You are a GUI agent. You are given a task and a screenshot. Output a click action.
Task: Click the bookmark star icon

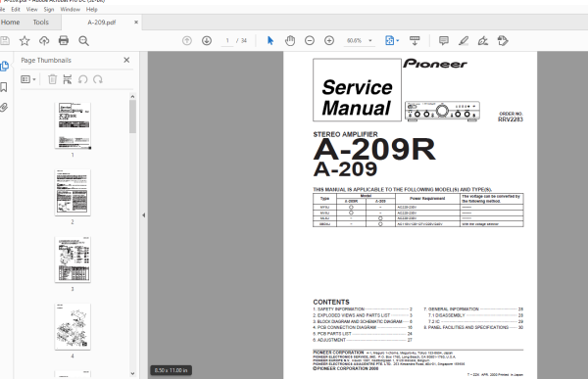(x=24, y=41)
